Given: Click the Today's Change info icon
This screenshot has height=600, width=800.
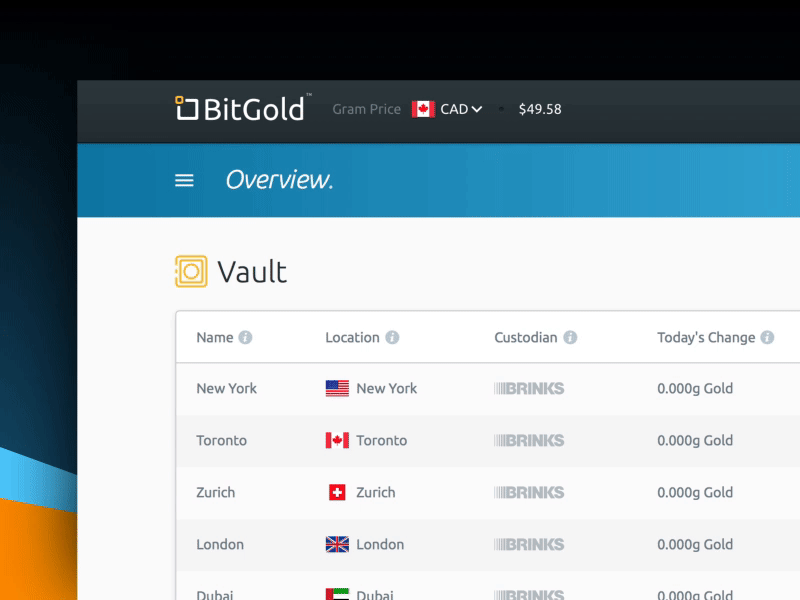Looking at the screenshot, I should [x=766, y=337].
